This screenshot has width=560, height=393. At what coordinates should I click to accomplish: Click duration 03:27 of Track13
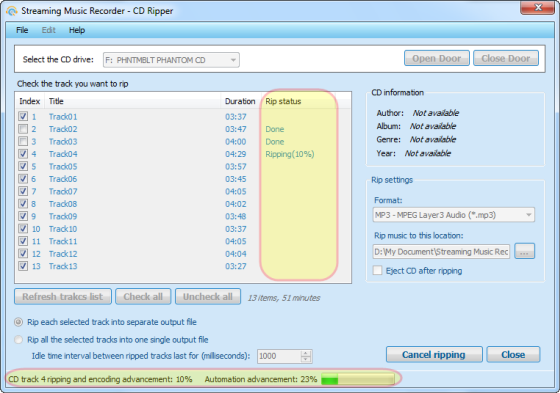click(x=235, y=266)
